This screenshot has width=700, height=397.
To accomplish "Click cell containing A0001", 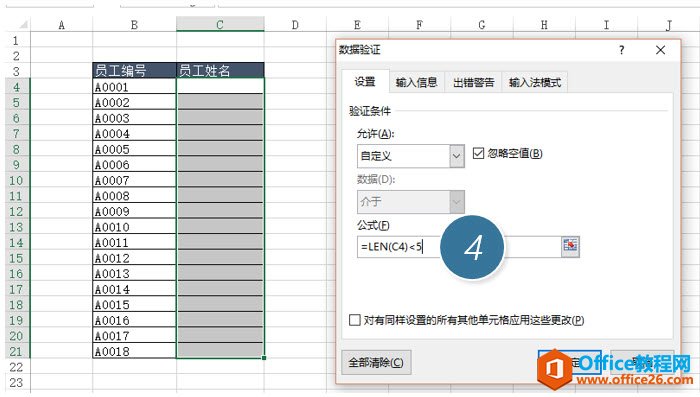I will click(x=134, y=87).
